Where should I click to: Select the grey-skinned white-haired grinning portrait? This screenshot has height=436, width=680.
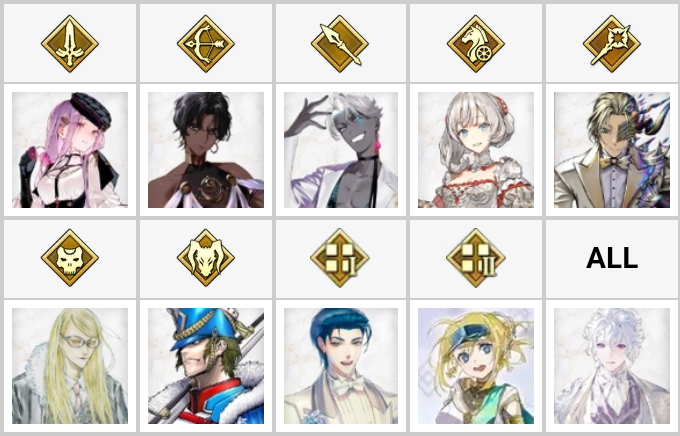pos(341,150)
